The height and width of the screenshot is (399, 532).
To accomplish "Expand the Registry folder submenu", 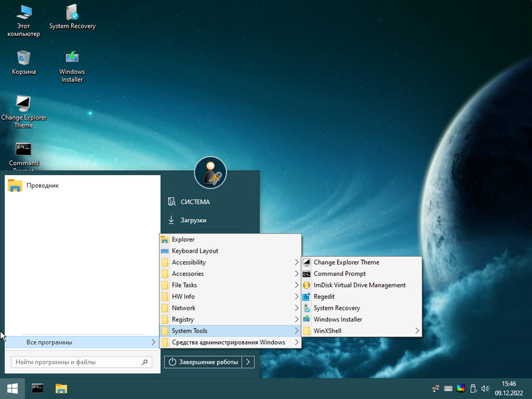I will [230, 320].
